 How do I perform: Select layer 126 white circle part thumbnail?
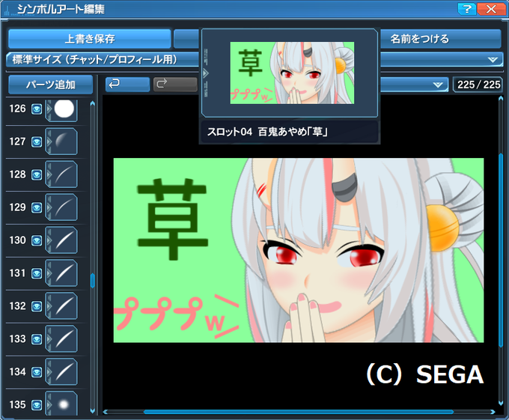point(61,109)
